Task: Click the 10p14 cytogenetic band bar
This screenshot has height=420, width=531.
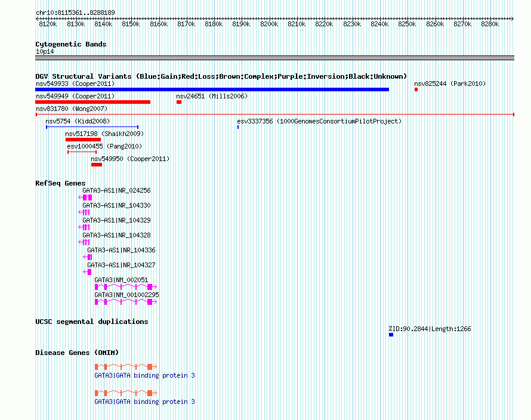Action: click(274, 58)
